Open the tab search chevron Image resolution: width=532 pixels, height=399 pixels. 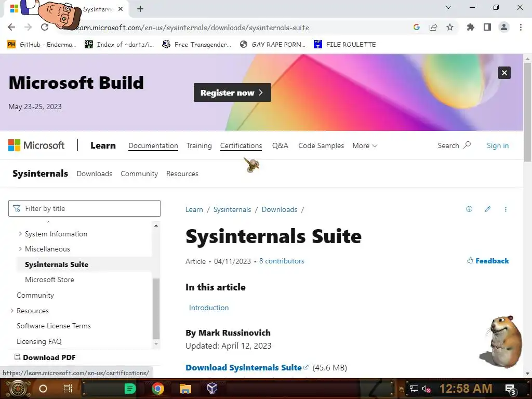point(448,7)
